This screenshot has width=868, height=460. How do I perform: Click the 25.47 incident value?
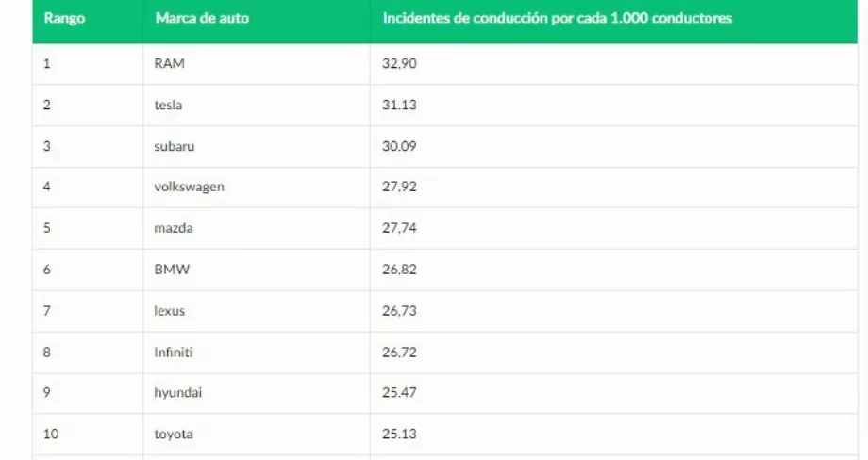pyautogui.click(x=399, y=393)
